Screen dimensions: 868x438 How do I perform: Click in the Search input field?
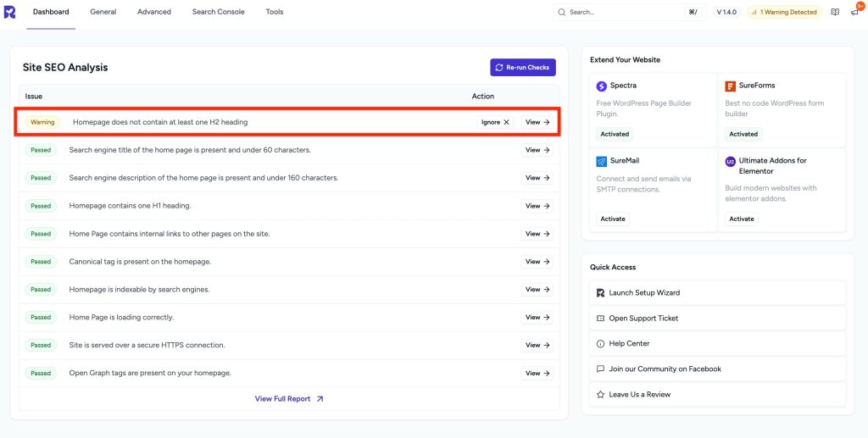click(x=623, y=12)
